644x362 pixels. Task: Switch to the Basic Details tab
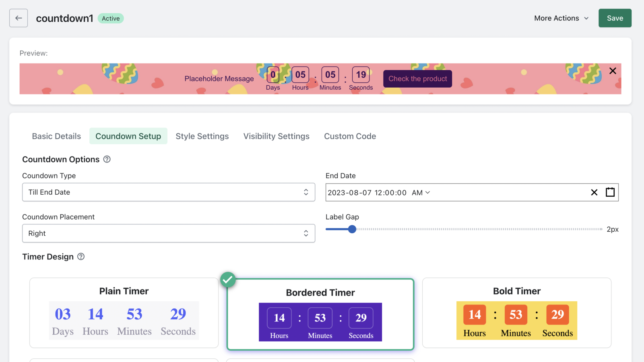coord(56,136)
